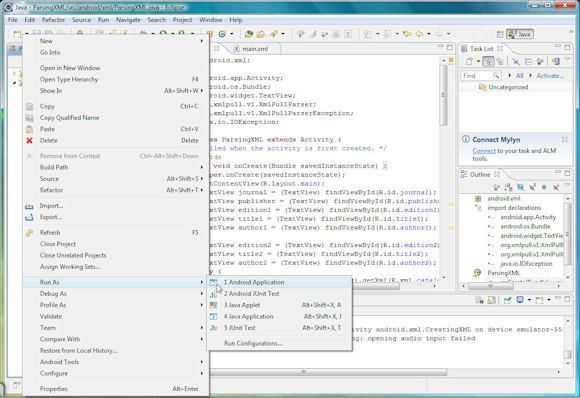The height and width of the screenshot is (398, 580).
Task: Click the Open Type toolbar icon
Action: [249, 34]
